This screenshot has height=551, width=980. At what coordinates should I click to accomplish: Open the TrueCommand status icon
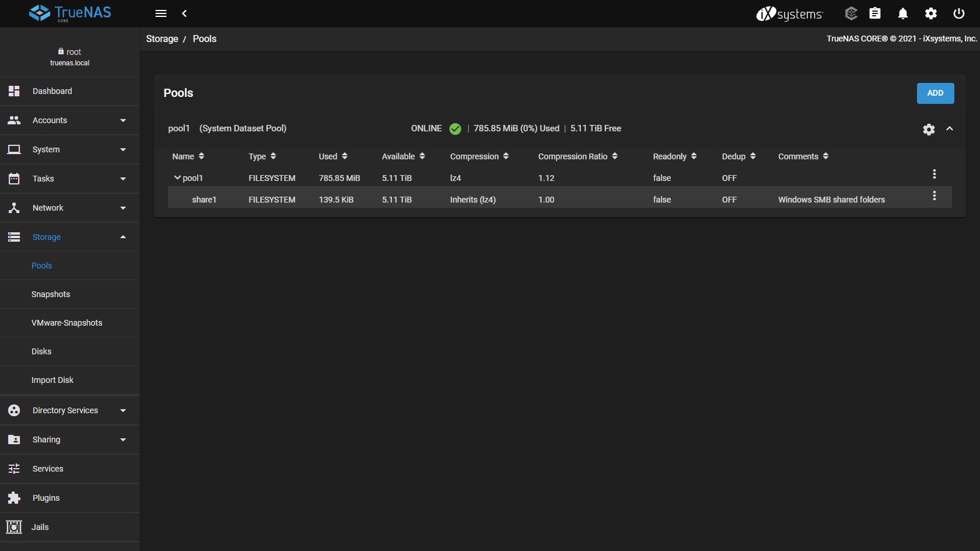[851, 13]
